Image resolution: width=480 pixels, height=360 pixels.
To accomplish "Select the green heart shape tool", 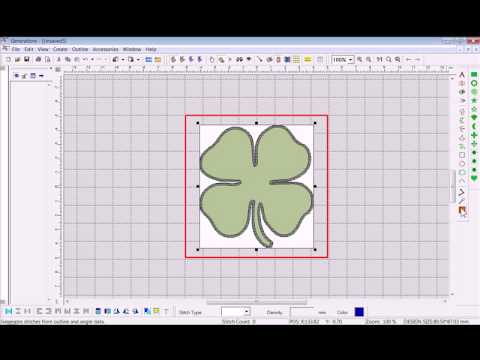I will pyautogui.click(x=474, y=178).
